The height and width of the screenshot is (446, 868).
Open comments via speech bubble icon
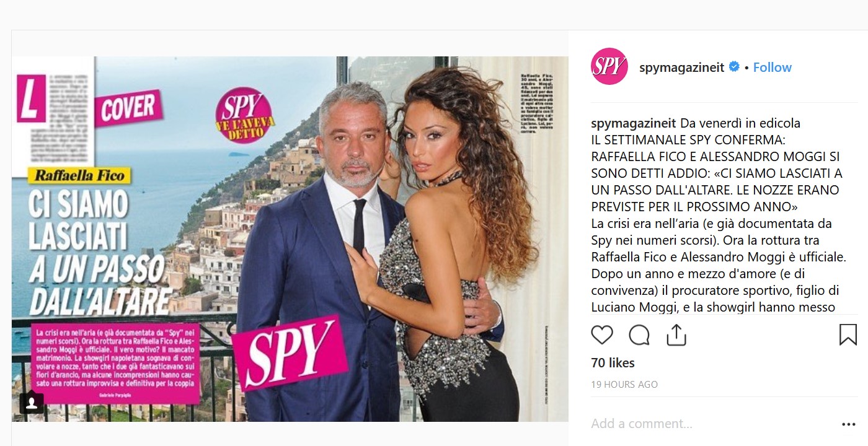[x=639, y=335]
